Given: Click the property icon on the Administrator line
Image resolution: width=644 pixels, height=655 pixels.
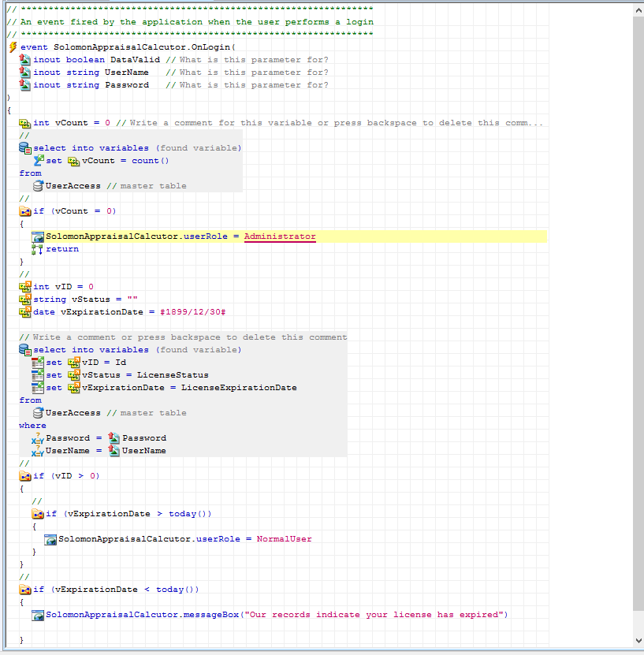Looking at the screenshot, I should point(38,236).
